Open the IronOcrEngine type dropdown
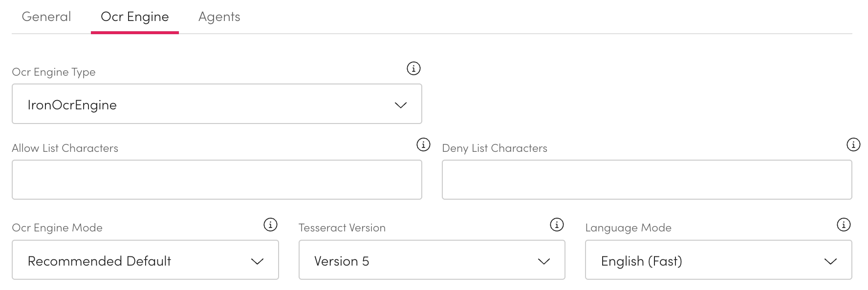 click(x=217, y=104)
